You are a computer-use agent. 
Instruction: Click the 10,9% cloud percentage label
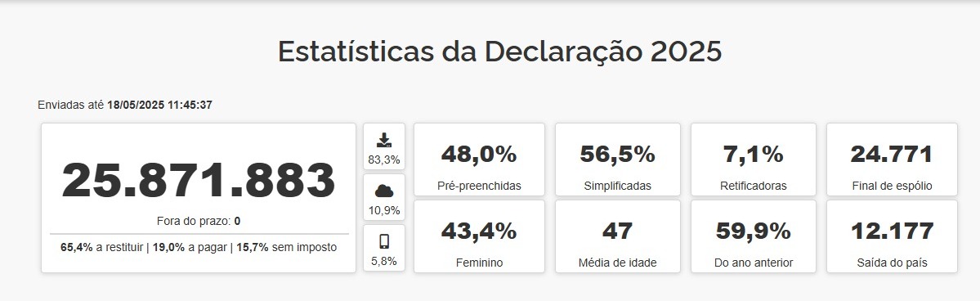pos(384,210)
